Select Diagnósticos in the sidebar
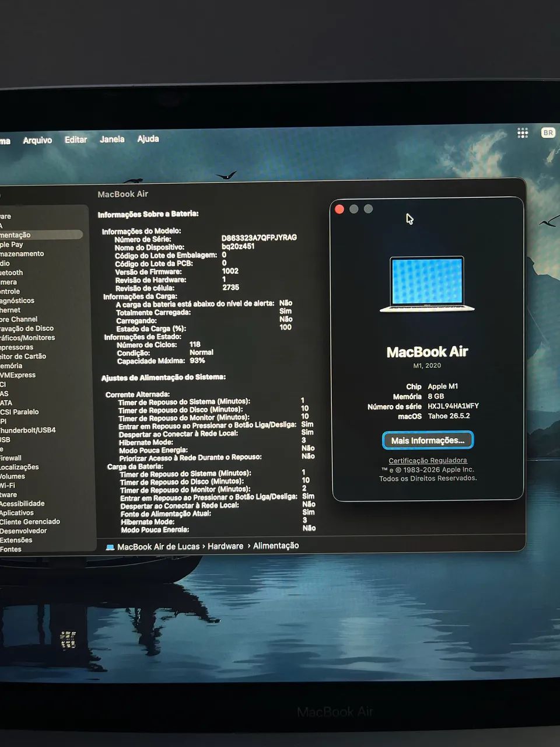560x747 pixels. pyautogui.click(x=17, y=301)
